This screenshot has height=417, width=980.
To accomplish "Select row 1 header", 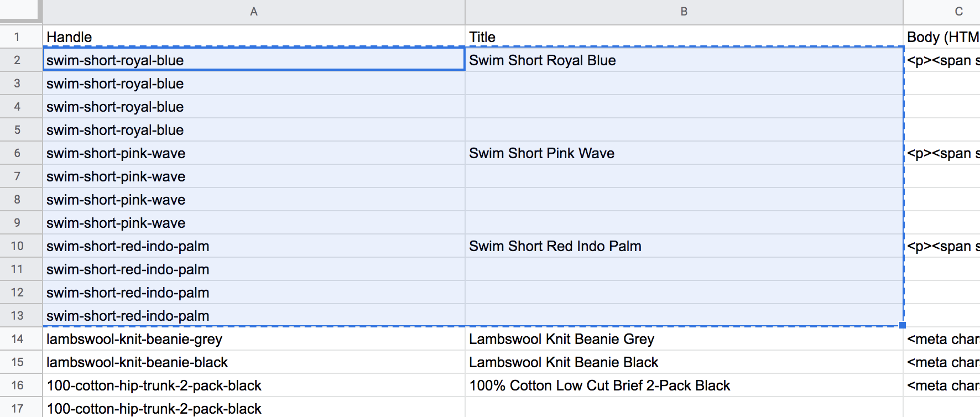I will (18, 37).
